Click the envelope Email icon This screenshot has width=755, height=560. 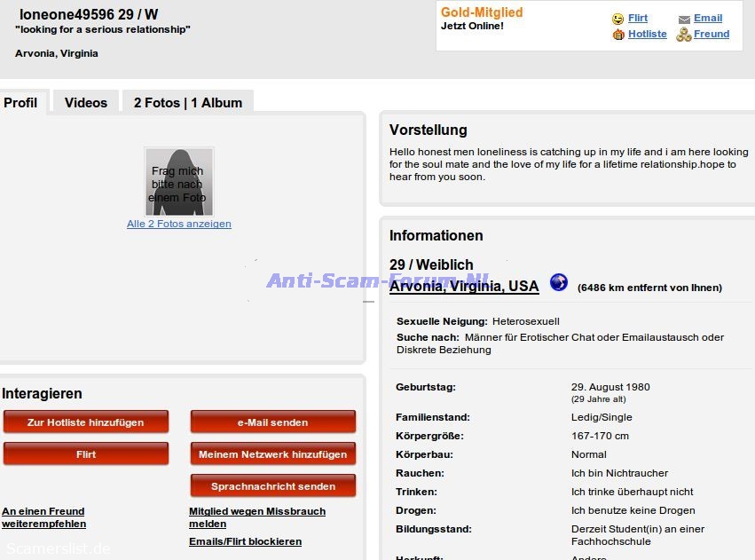[684, 19]
